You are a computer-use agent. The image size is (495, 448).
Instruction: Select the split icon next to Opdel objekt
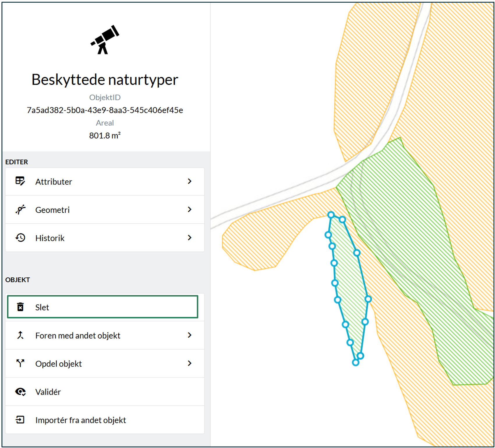[20, 363]
